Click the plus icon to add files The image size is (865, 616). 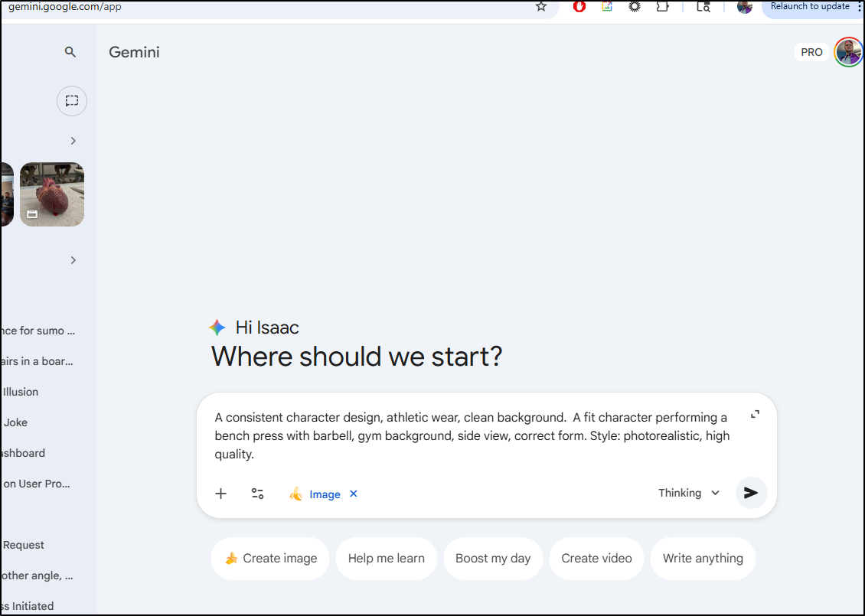coord(220,494)
